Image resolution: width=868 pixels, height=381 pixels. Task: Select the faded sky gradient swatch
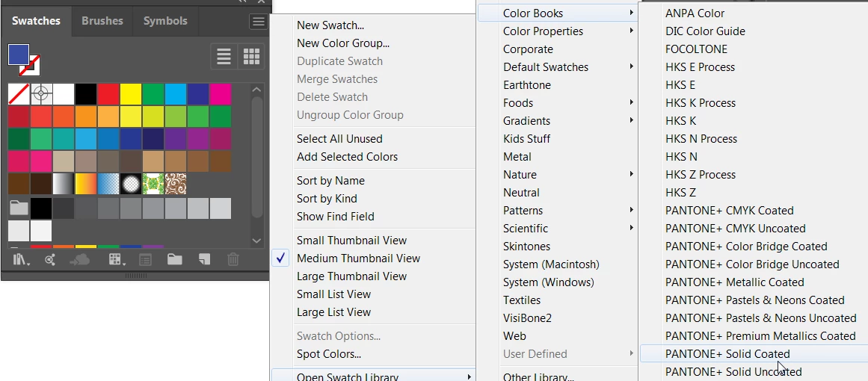[x=108, y=184]
